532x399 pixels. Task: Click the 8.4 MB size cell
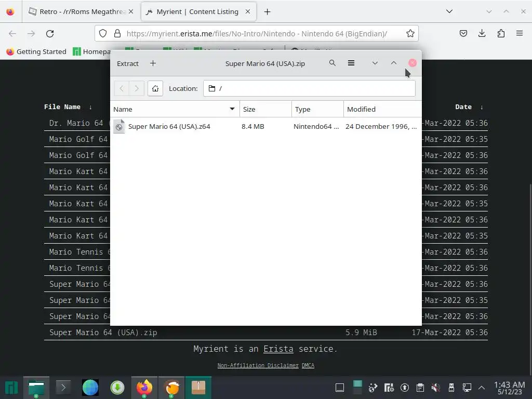tap(253, 127)
